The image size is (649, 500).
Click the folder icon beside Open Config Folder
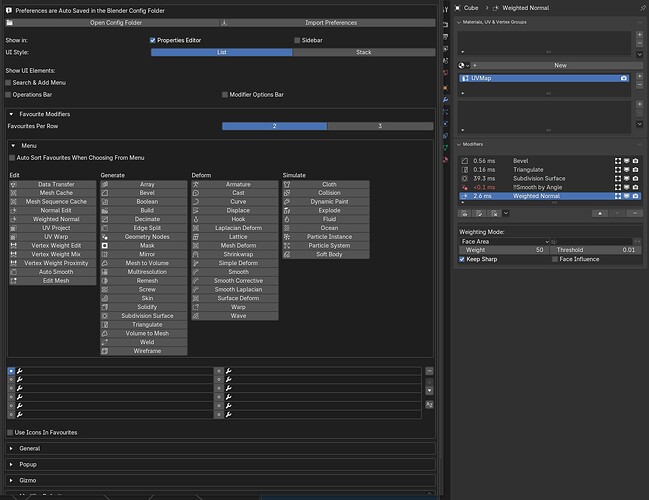point(10,23)
